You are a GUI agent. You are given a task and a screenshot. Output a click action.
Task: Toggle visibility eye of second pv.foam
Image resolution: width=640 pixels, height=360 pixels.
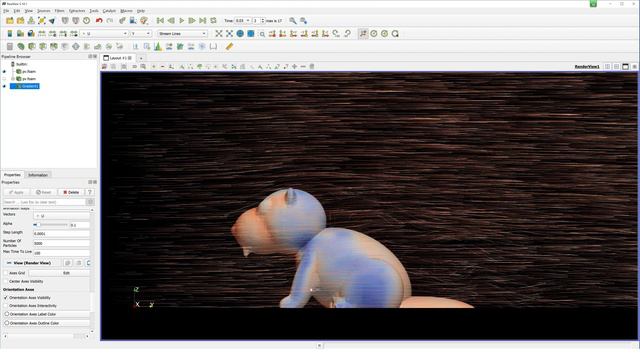pos(4,79)
